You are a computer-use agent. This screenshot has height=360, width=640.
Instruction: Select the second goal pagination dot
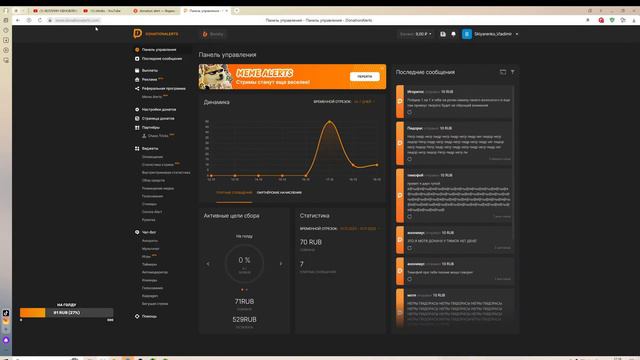tap(247, 290)
